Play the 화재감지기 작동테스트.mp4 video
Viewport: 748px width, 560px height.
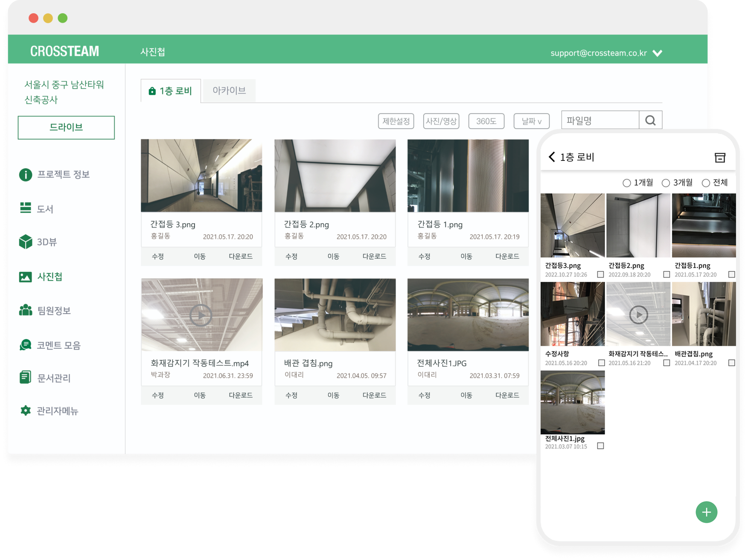tap(201, 315)
